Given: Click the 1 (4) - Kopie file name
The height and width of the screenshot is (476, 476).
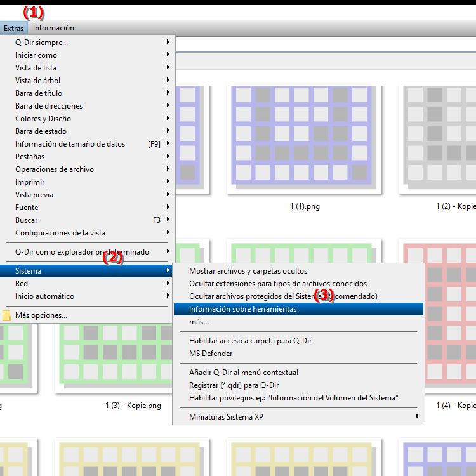Looking at the screenshot, I should click(456, 406).
